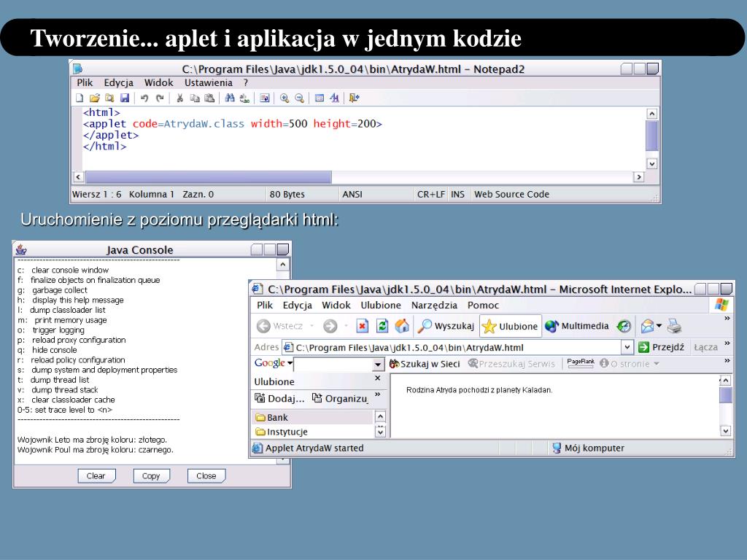Click the Wyszukaj search button in IE
This screenshot has height=560, width=747.
click(446, 326)
